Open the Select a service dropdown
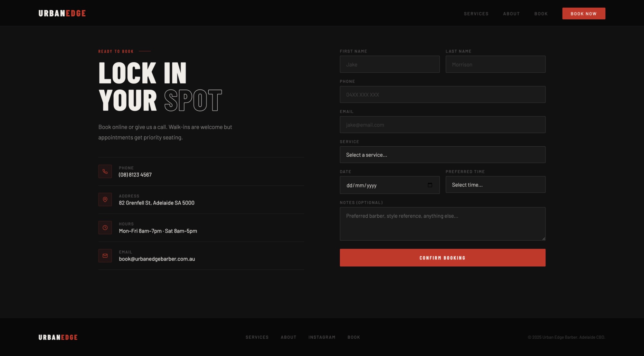Image resolution: width=644 pixels, height=356 pixels. coord(442,155)
